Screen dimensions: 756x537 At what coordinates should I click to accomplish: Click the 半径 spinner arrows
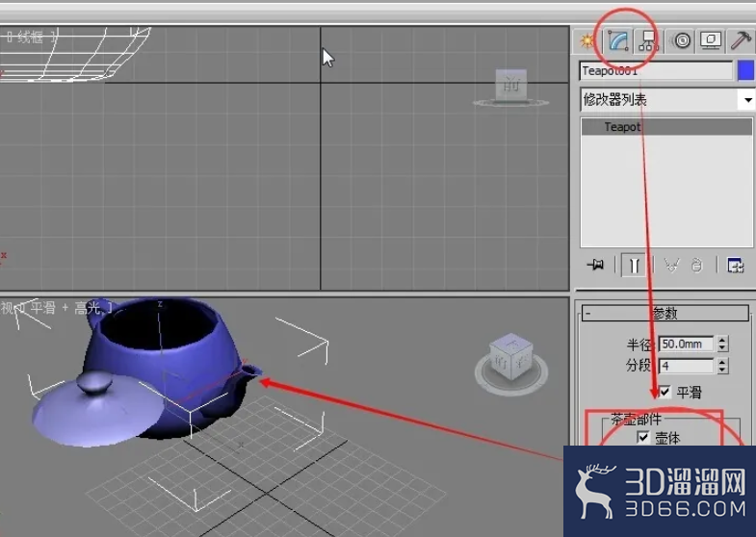point(722,344)
